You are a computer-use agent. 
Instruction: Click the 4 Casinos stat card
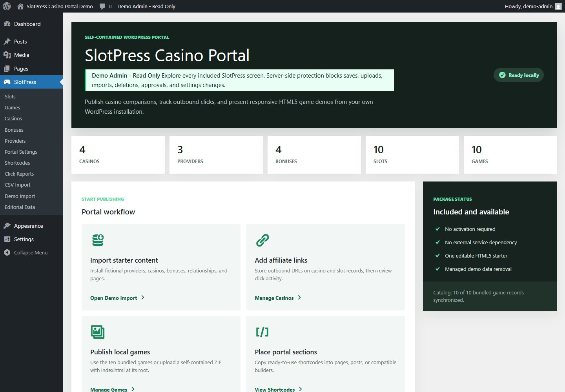pyautogui.click(x=118, y=155)
